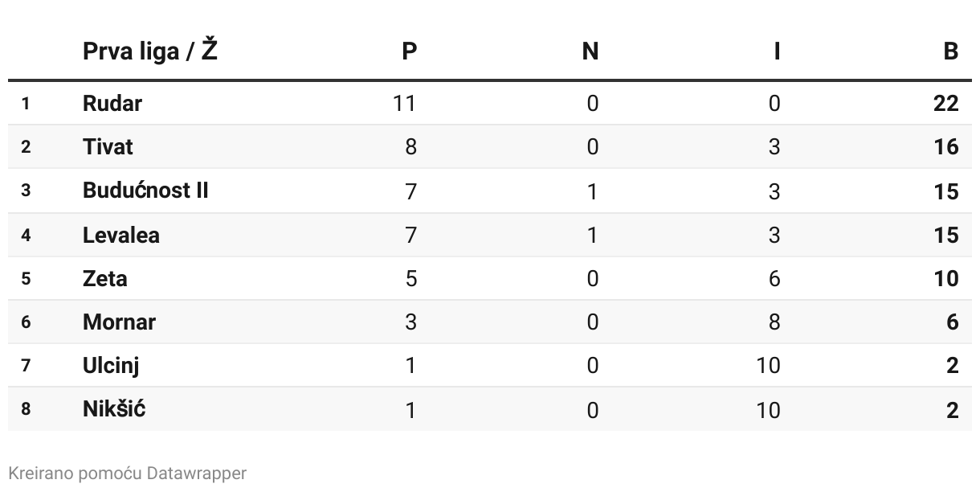Click Rudar's 22 points value
Image resolution: width=980 pixels, height=492 pixels.
945,104
